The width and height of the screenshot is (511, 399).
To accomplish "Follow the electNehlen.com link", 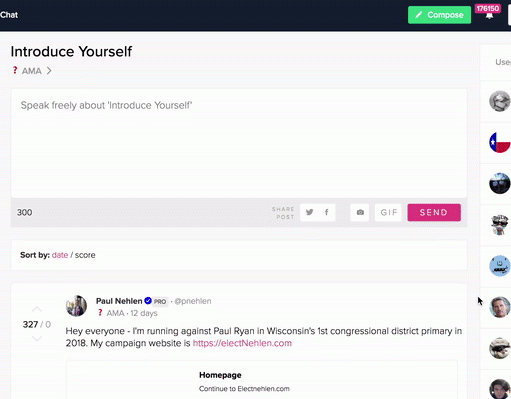I will [x=242, y=343].
